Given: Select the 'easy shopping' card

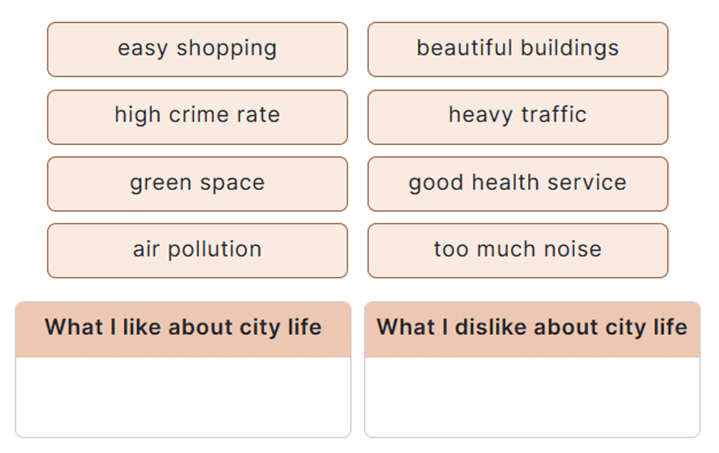Looking at the screenshot, I should [197, 49].
